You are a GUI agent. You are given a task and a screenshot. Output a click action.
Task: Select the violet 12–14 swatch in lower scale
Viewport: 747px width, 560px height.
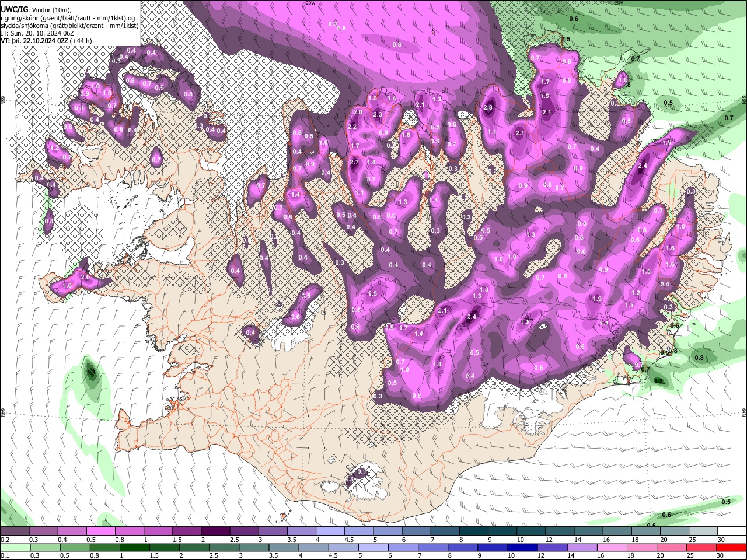point(552,547)
